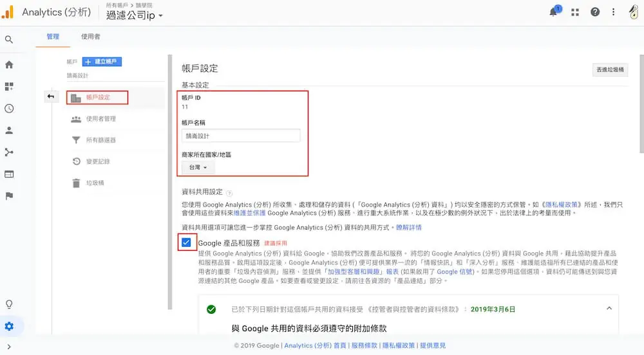Click the account column scrollbar
Image resolution: width=644 pixels, height=355 pixels.
pos(170,182)
